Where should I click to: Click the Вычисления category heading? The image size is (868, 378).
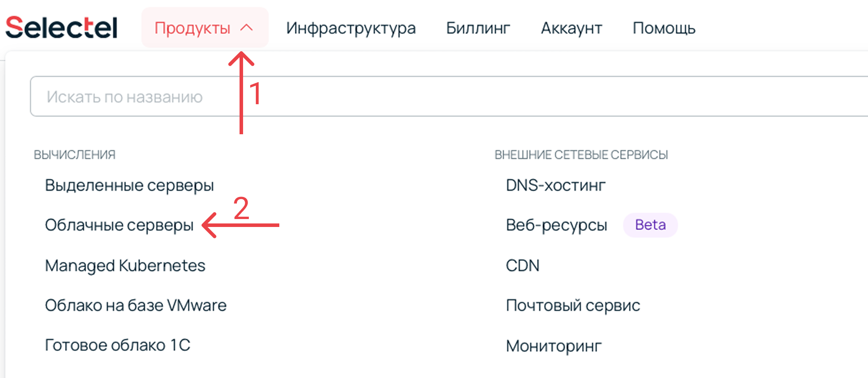(x=74, y=155)
